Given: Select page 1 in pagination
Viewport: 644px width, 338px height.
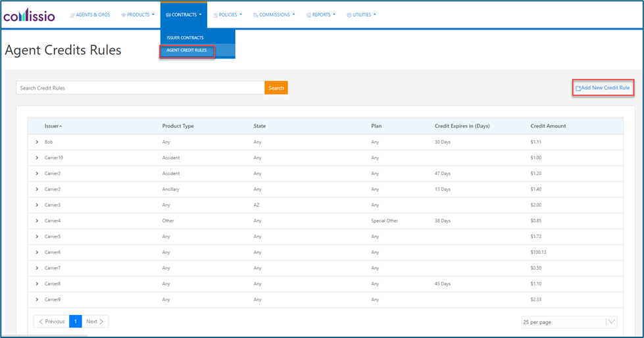Looking at the screenshot, I should click(x=76, y=322).
